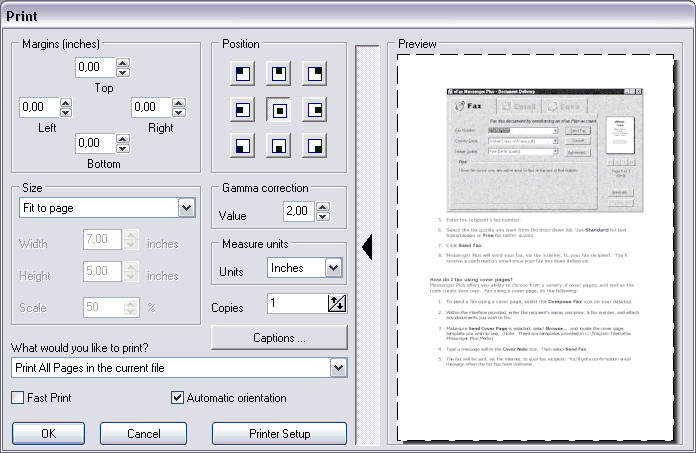The image size is (696, 453).
Task: Set position to top-left
Action: pos(242,74)
